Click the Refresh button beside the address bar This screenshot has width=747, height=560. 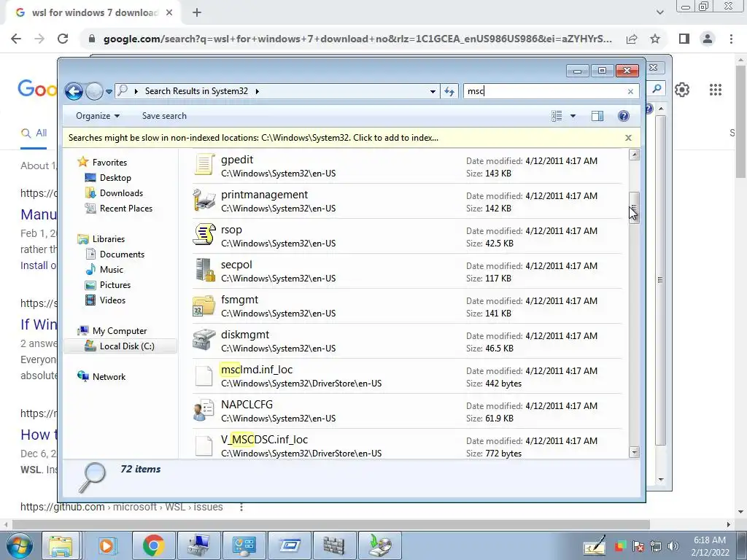click(449, 91)
